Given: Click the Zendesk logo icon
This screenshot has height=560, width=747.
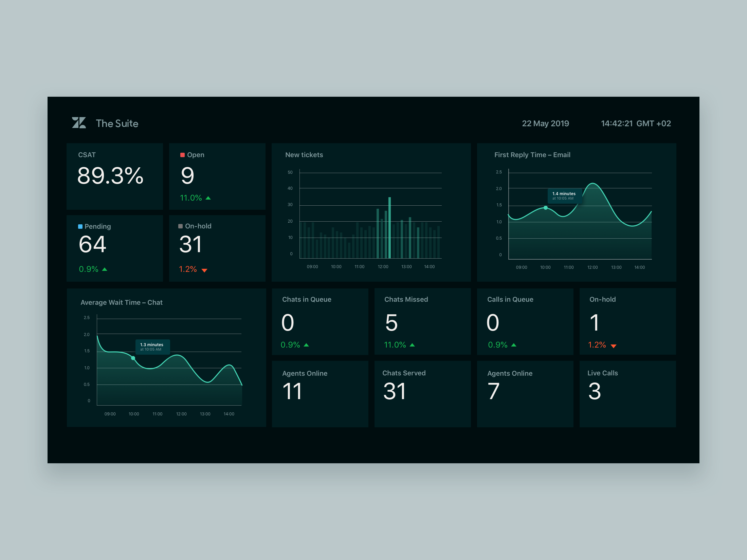Looking at the screenshot, I should (x=79, y=123).
